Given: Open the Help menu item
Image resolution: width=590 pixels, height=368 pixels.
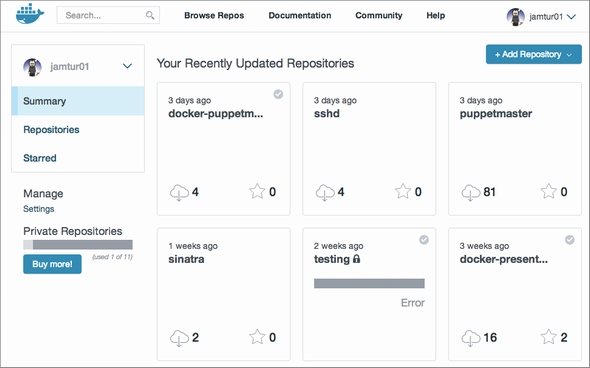Looking at the screenshot, I should (436, 15).
